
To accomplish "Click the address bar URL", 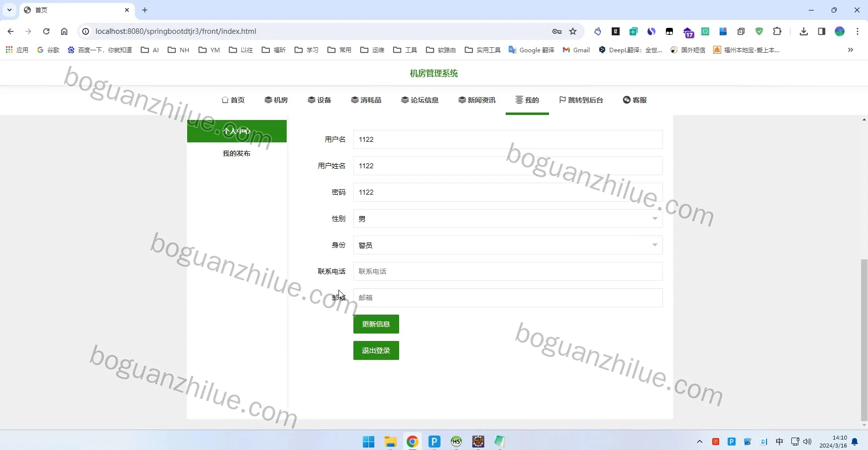I will coord(176,31).
